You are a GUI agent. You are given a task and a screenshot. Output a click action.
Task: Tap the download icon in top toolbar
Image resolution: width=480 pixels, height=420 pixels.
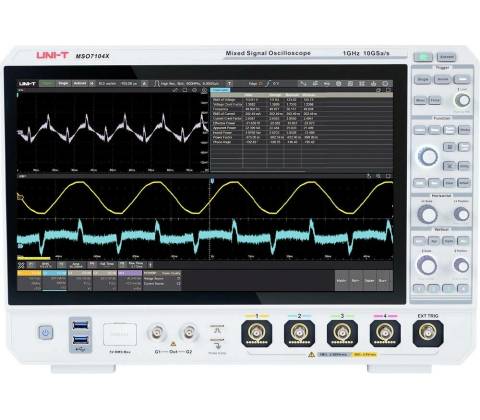point(373,84)
